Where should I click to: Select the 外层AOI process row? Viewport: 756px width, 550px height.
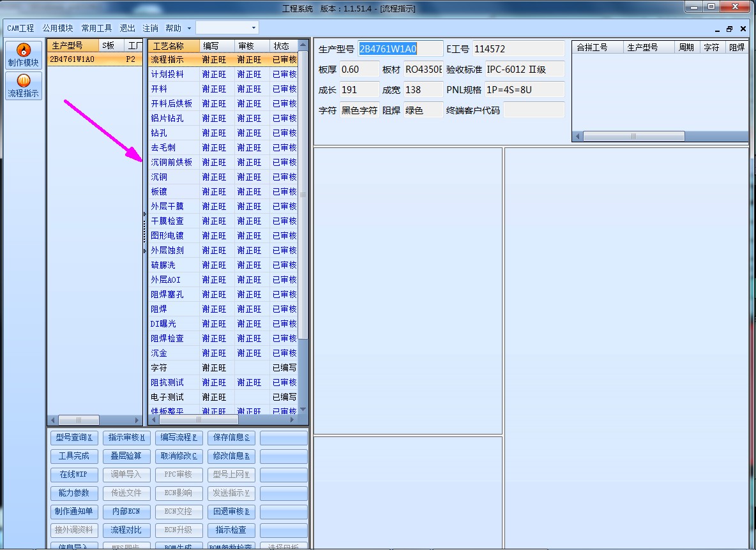click(223, 280)
